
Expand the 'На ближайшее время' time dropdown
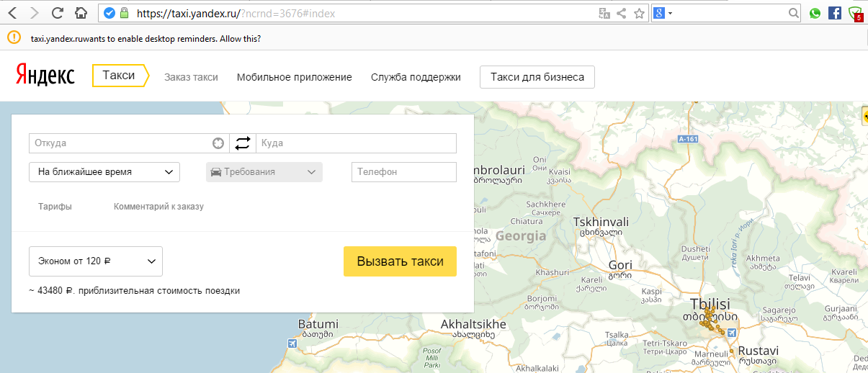point(104,172)
